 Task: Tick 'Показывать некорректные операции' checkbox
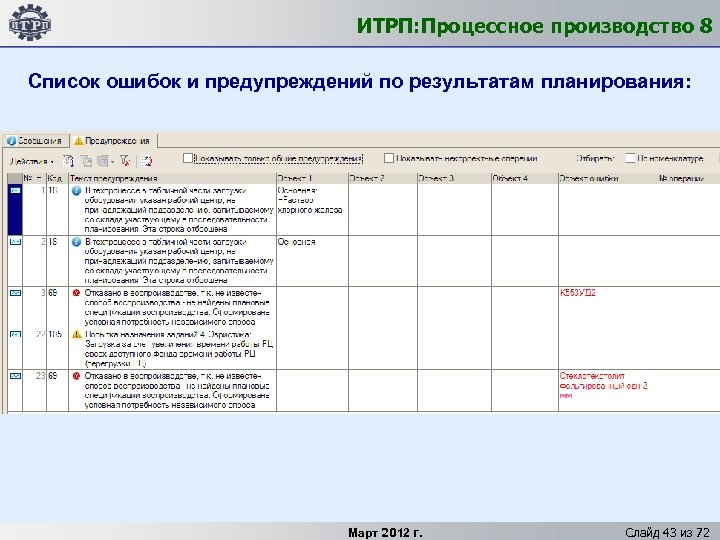(x=388, y=158)
